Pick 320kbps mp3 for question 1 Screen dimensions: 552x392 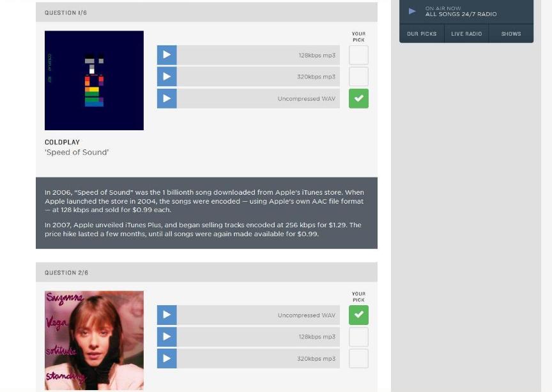tap(358, 77)
